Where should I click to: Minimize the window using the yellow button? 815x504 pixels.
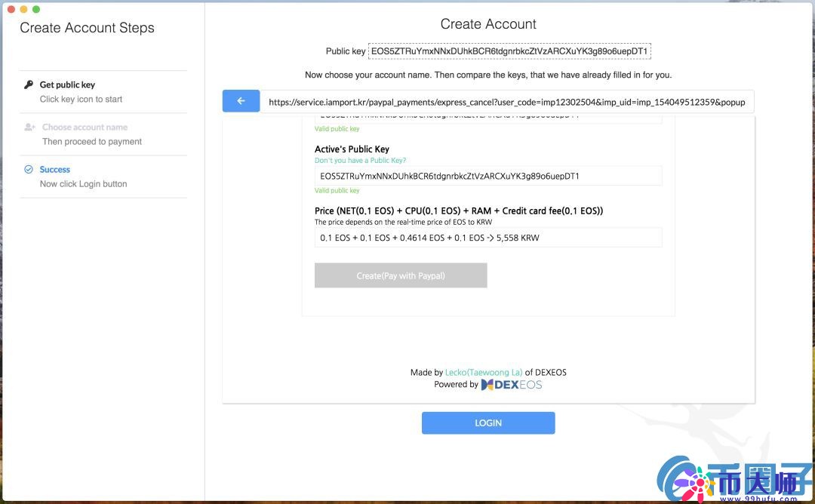[23, 9]
